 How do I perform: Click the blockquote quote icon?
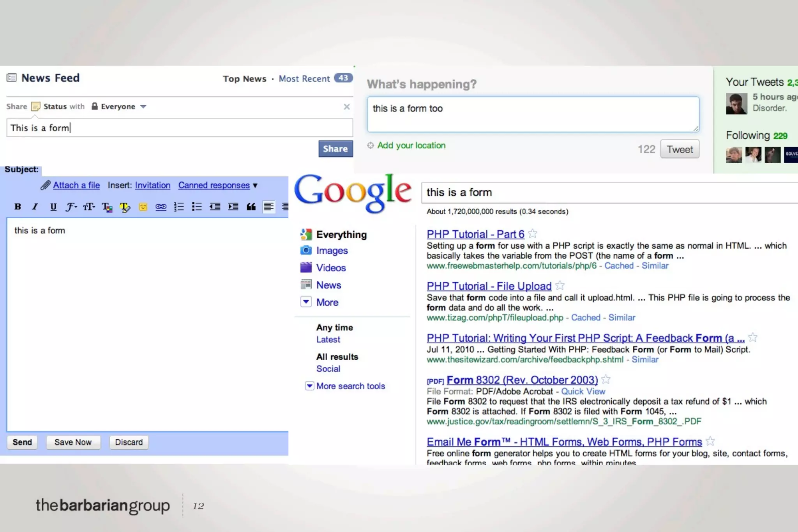click(251, 207)
